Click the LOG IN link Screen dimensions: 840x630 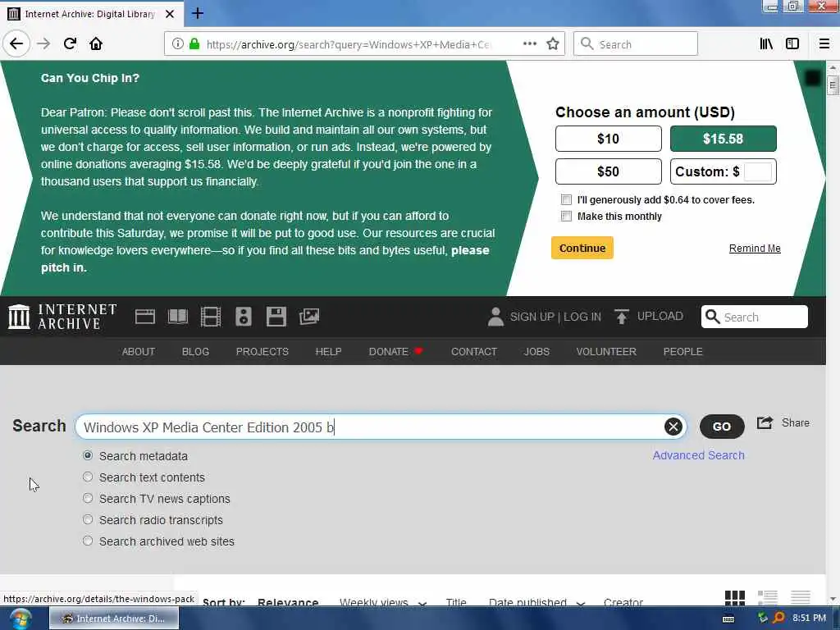pyautogui.click(x=582, y=317)
